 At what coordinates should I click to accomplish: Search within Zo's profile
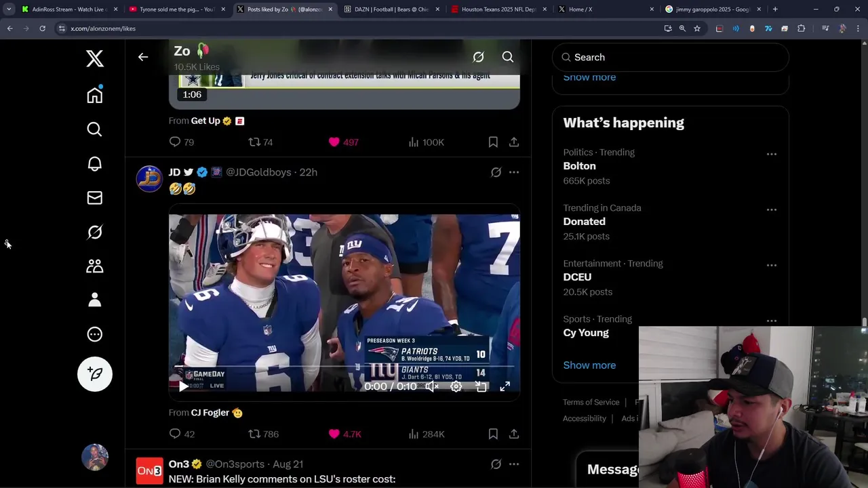508,57
